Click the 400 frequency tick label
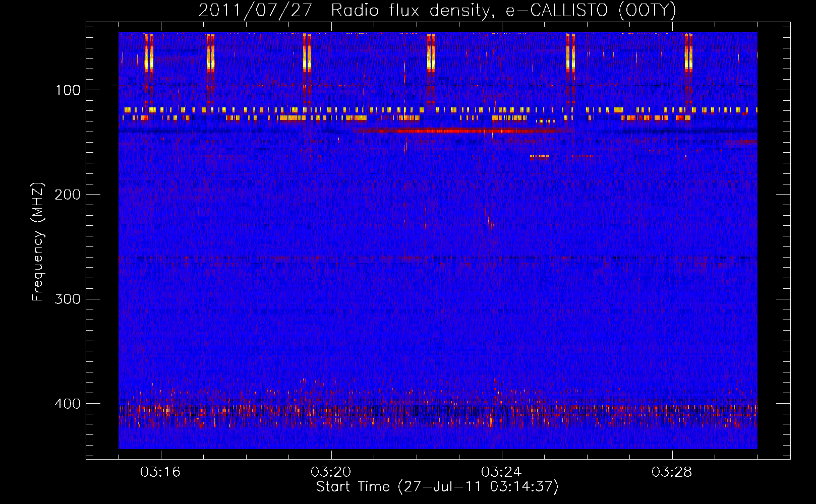The width and height of the screenshot is (816, 504). (x=68, y=404)
